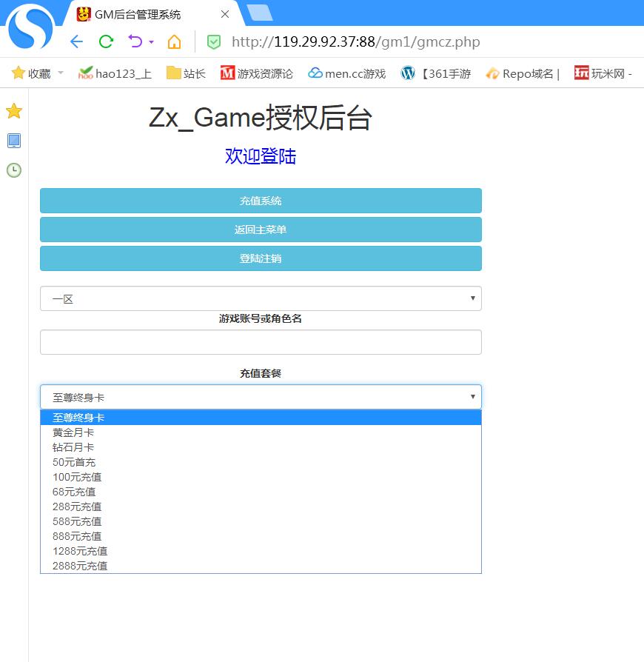Go to browser home page icon

174,41
